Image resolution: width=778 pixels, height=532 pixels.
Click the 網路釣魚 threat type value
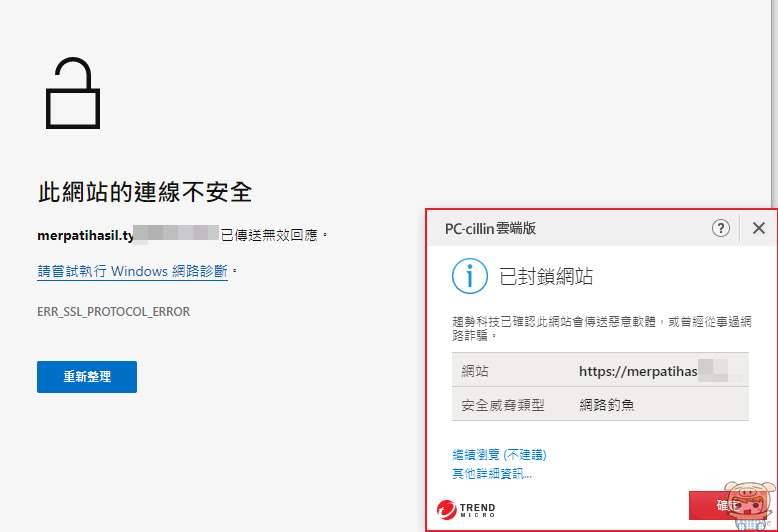[x=606, y=405]
